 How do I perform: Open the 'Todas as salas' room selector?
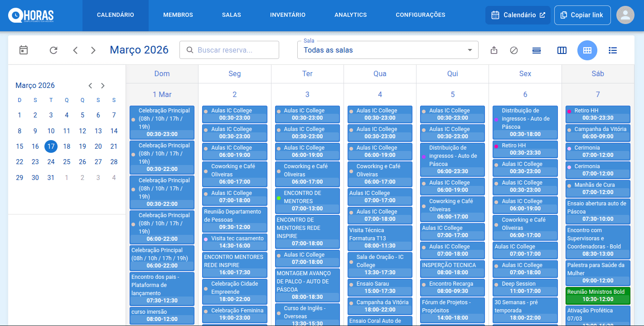pyautogui.click(x=387, y=50)
